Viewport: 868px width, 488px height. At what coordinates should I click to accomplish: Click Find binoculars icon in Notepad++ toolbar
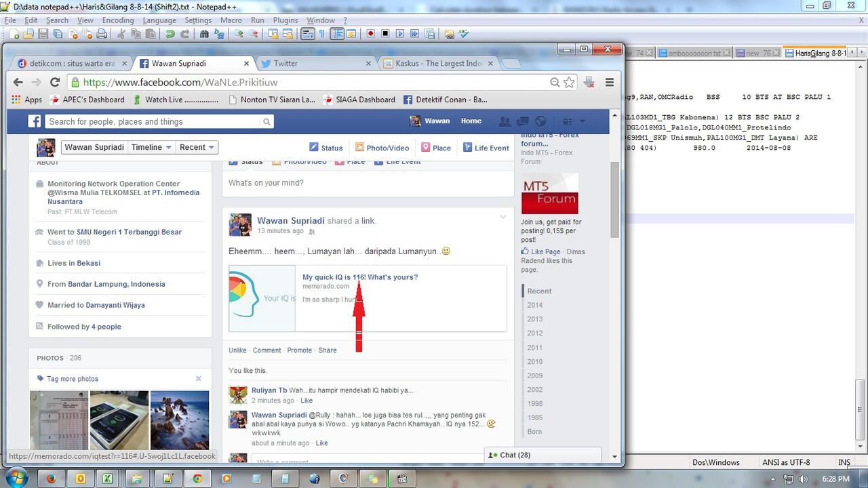(x=204, y=33)
